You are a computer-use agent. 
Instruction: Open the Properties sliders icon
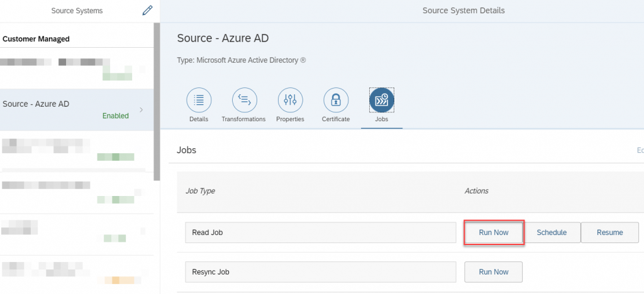[291, 100]
